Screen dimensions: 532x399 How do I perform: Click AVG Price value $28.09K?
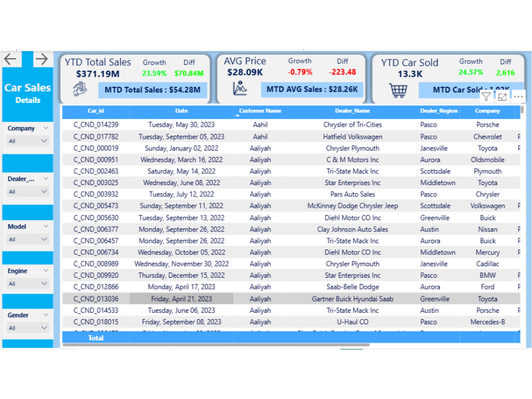click(245, 72)
